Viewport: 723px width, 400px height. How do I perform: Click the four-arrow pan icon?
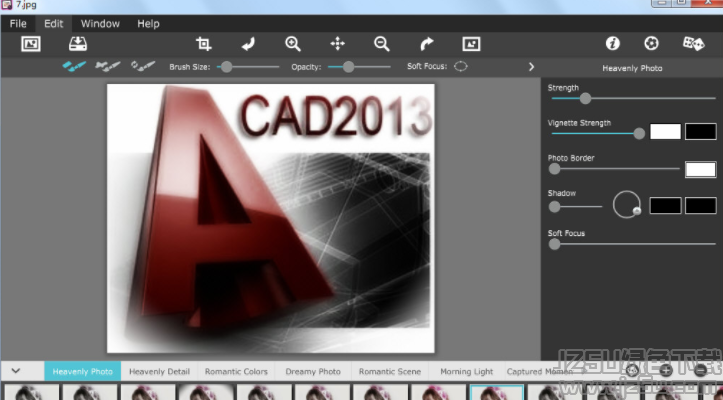pos(338,44)
